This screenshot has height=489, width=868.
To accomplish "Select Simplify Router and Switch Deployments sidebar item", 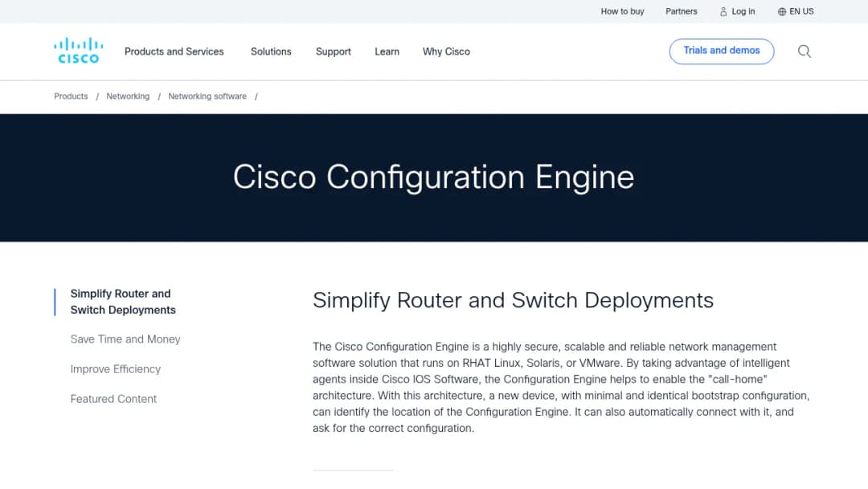I will pyautogui.click(x=123, y=302).
